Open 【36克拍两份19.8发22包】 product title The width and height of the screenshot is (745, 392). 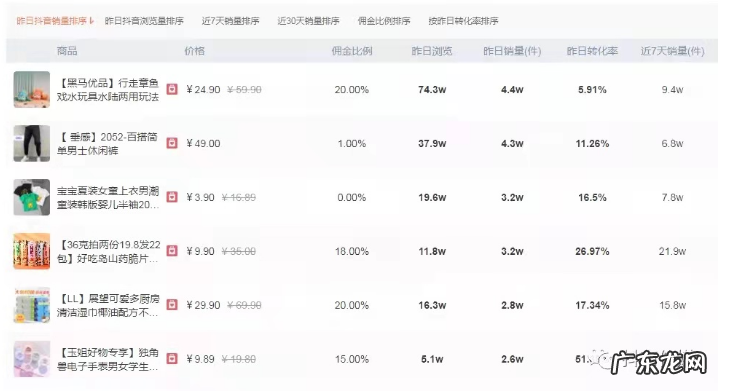[109, 251]
